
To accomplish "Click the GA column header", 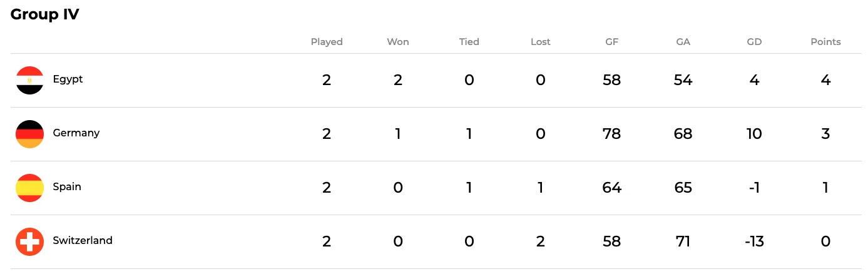I will pyautogui.click(x=683, y=42).
